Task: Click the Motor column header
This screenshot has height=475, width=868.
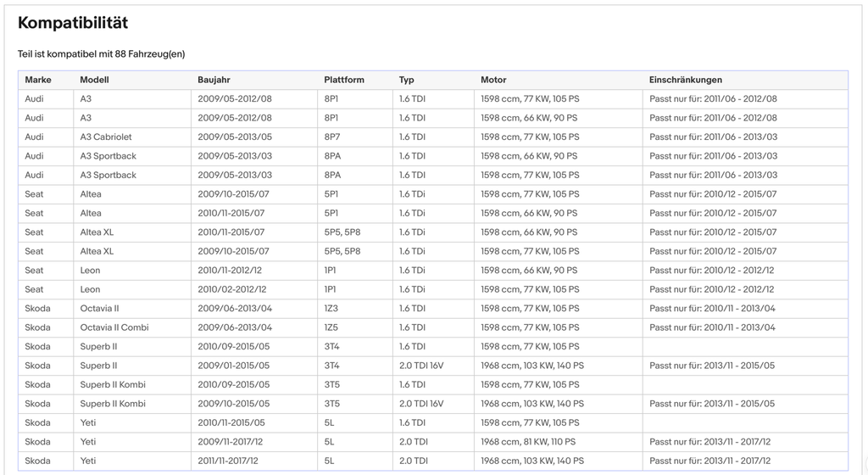Action: point(494,80)
